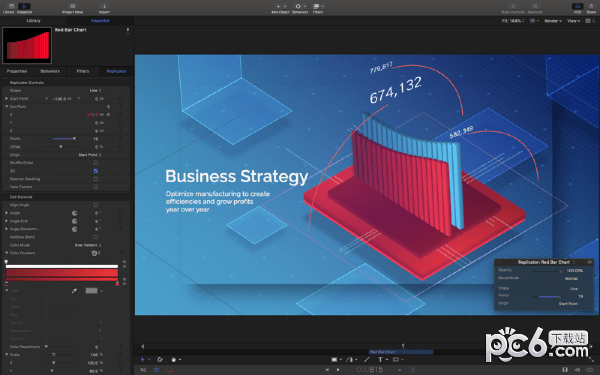Image resolution: width=600 pixels, height=375 pixels.
Task: Click the Red Bar Chart preview thumbnail
Action: (27, 45)
